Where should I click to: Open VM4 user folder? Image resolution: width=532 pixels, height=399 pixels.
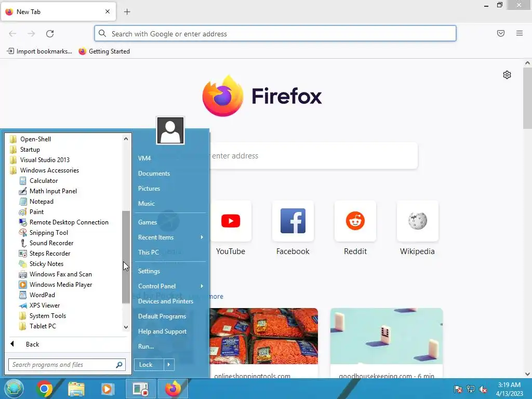pos(144,158)
